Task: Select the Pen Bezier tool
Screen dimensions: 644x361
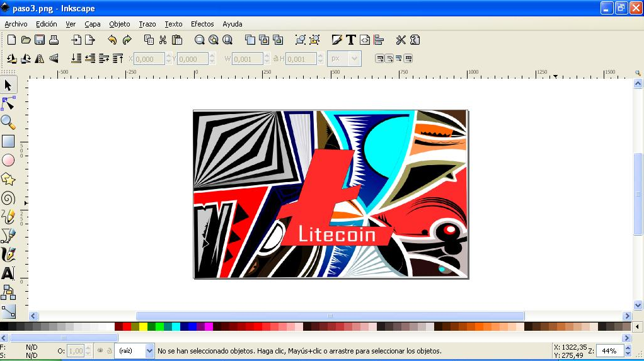Action: (x=8, y=236)
